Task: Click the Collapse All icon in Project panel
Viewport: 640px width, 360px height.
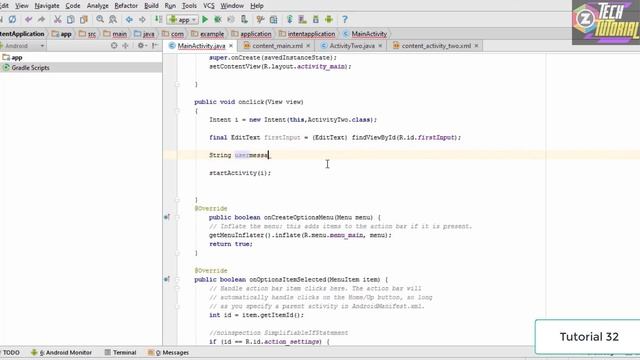Action: point(125,46)
